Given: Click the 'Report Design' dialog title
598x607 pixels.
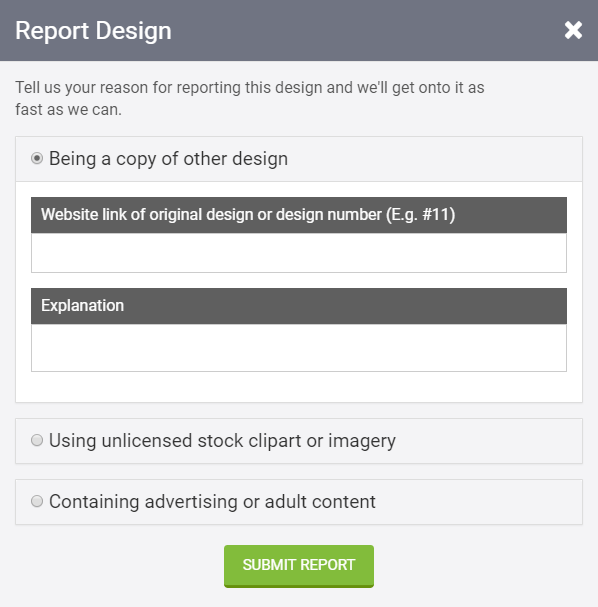Looking at the screenshot, I should [93, 31].
